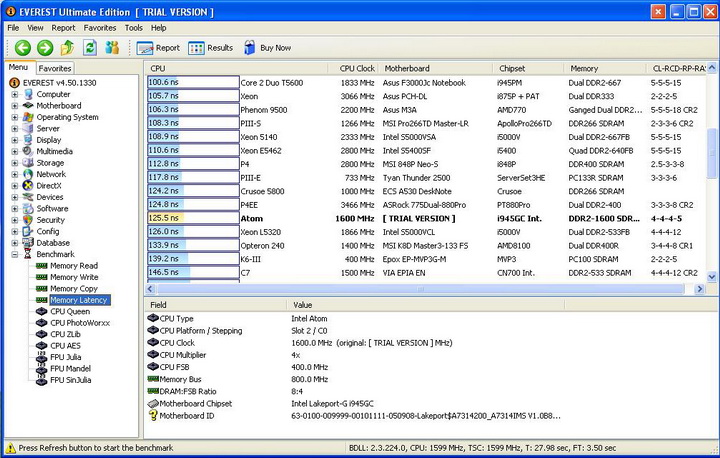Viewport: 720px width, 458px height.
Task: Go forward with the green right arrow
Action: 45,48
